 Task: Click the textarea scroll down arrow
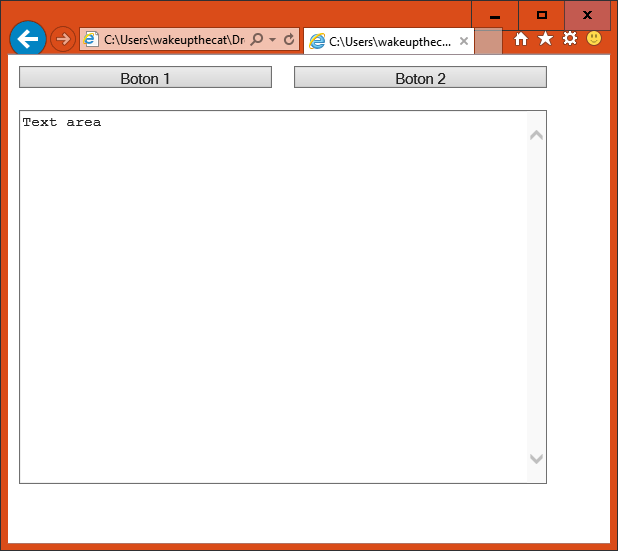536,459
